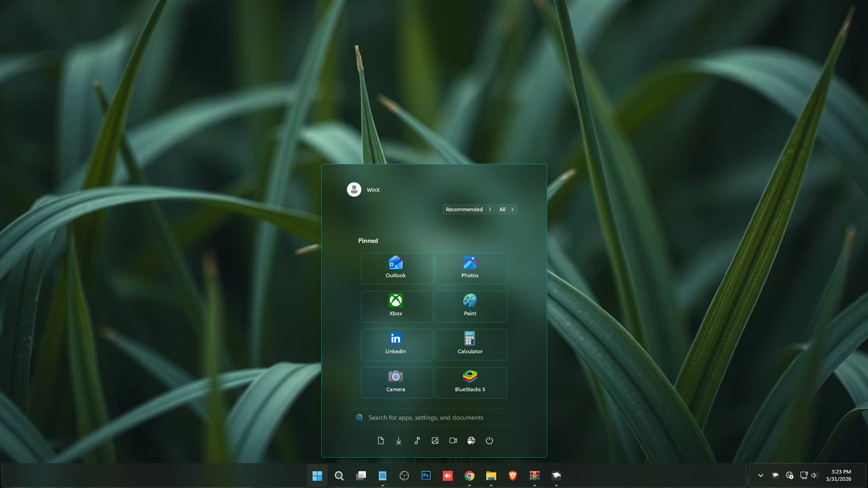Click the Power button in Start menu
Screen dimensions: 868x488
click(x=489, y=441)
